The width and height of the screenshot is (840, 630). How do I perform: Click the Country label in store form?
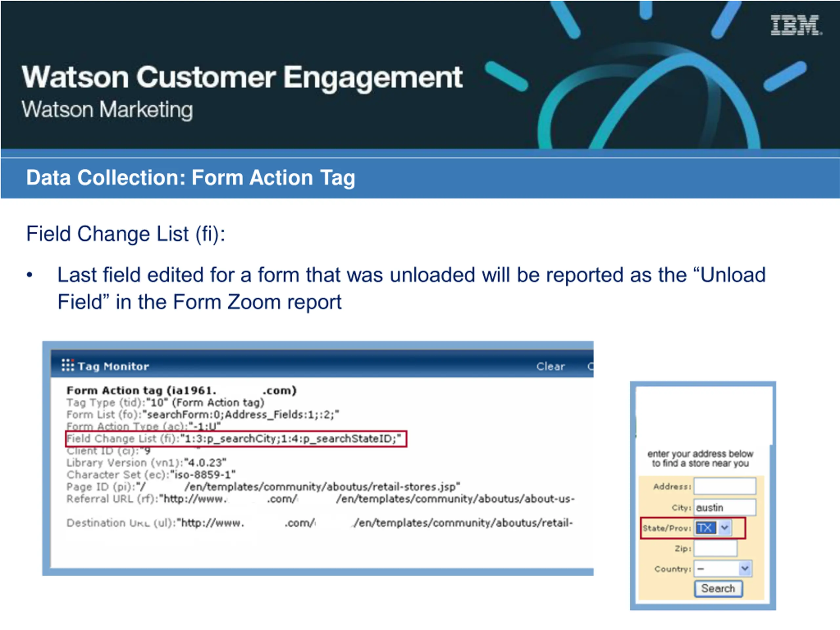(673, 569)
